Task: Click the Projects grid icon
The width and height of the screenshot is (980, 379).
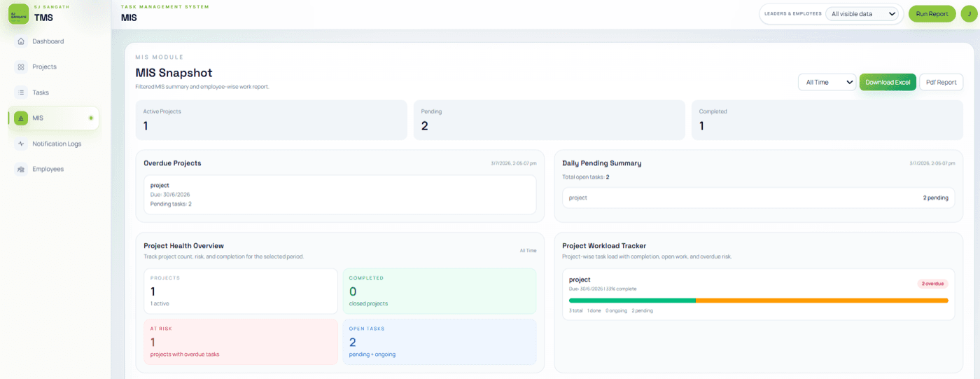Action: pyautogui.click(x=21, y=67)
